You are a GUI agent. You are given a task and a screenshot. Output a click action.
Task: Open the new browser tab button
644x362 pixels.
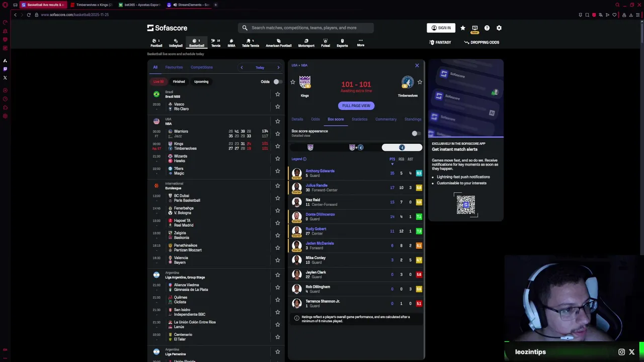pyautogui.click(x=215, y=5)
